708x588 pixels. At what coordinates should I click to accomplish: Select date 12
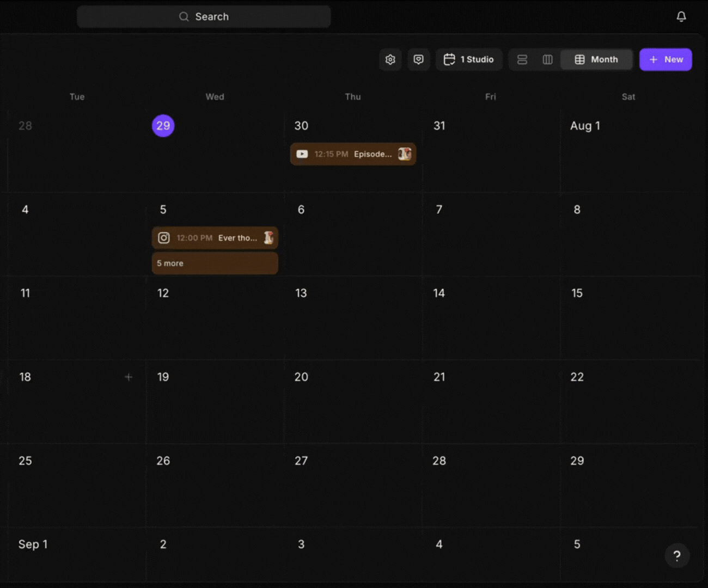[x=163, y=293]
